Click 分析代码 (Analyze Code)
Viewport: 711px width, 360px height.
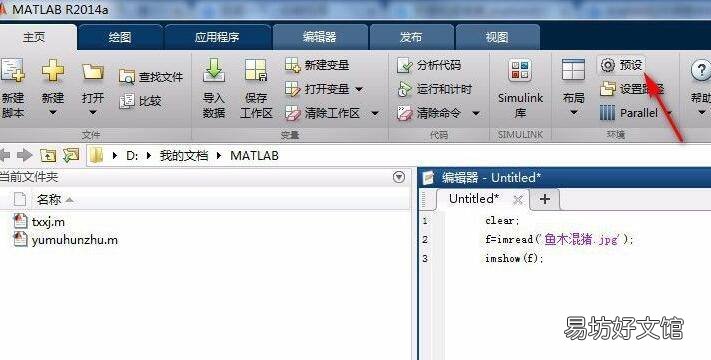click(429, 65)
